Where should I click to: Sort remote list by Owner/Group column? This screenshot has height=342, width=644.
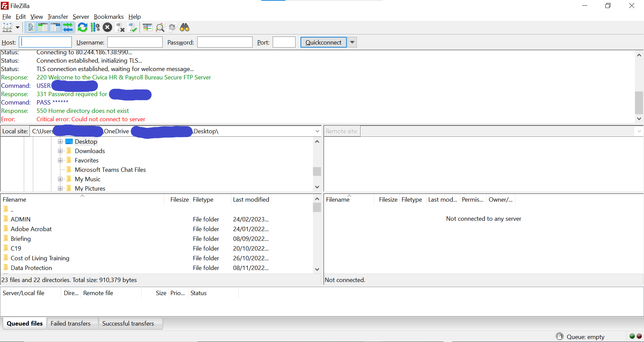click(x=500, y=200)
